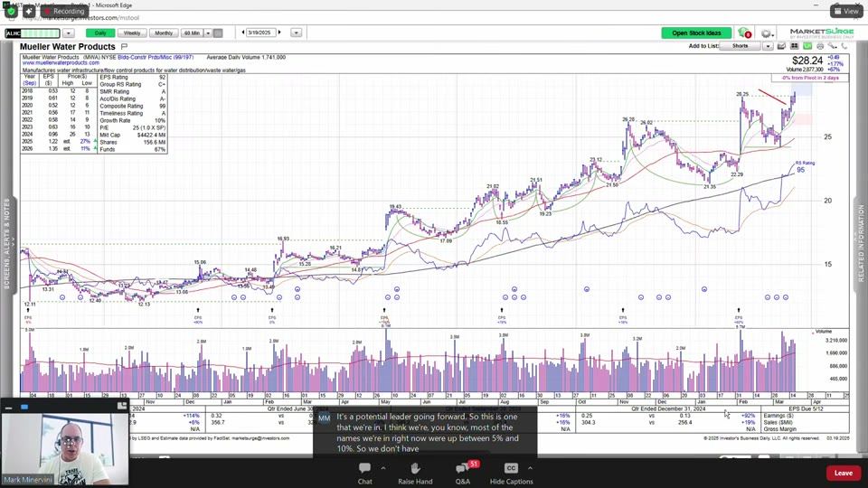Print the chart using the printer icon
Screen dimensions: 868x488
(x=820, y=46)
